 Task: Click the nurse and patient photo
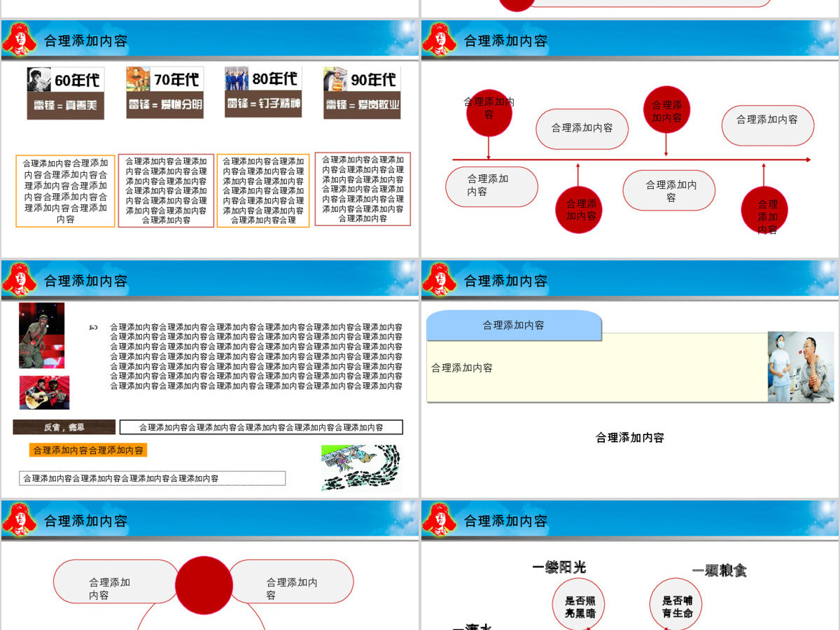[x=801, y=366]
